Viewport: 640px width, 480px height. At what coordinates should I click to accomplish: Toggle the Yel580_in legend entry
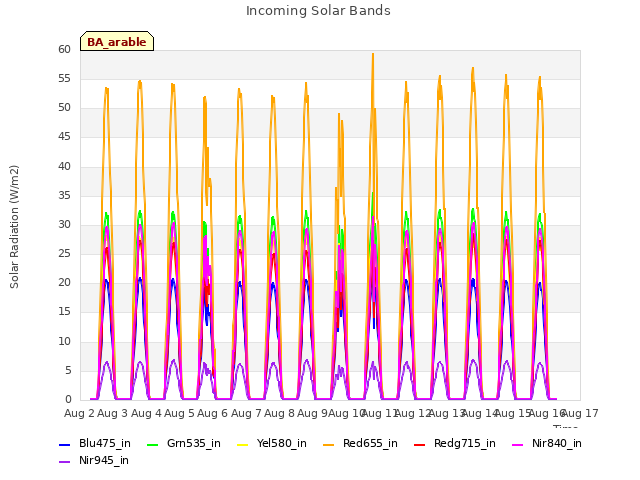pyautogui.click(x=272, y=444)
